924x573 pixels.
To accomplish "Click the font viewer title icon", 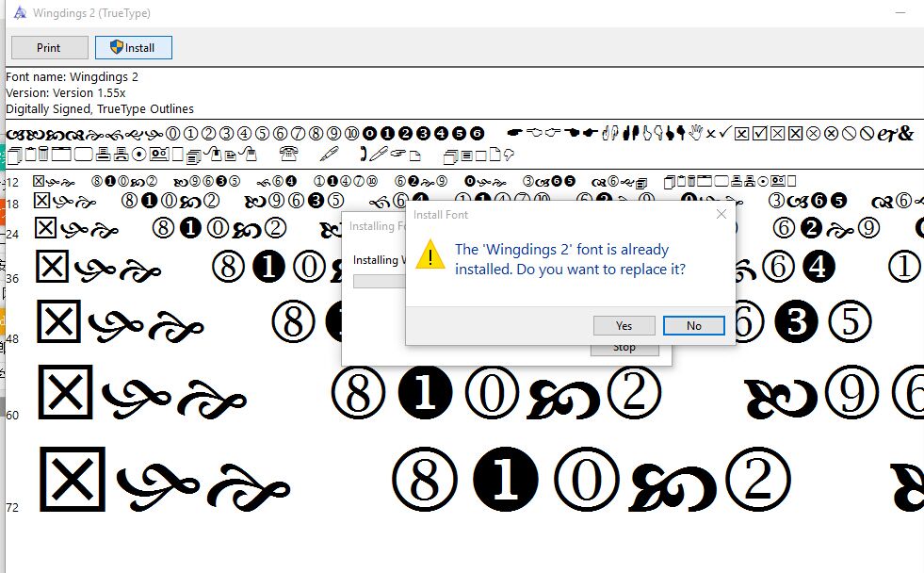I will tap(20, 12).
